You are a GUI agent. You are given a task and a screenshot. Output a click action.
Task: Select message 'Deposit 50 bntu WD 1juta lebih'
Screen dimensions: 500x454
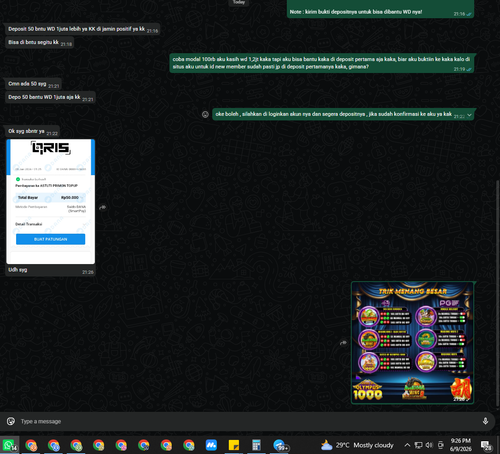click(83, 29)
